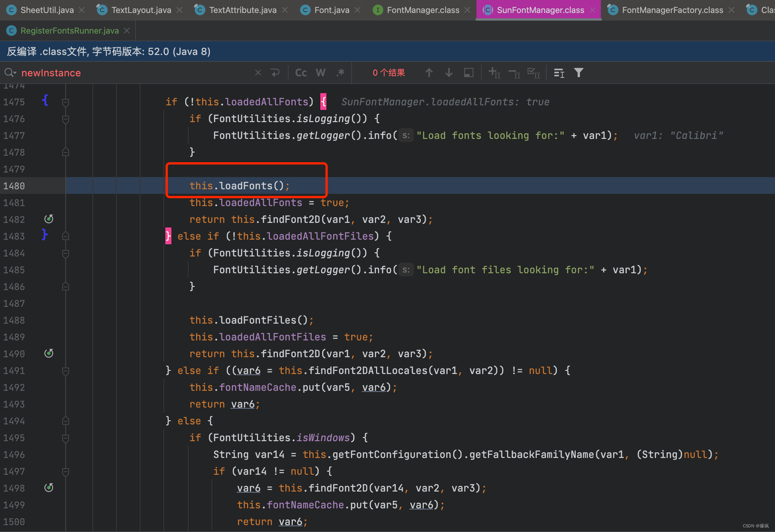775x532 pixels.
Task: Select all occurrences icon
Action: (x=533, y=73)
